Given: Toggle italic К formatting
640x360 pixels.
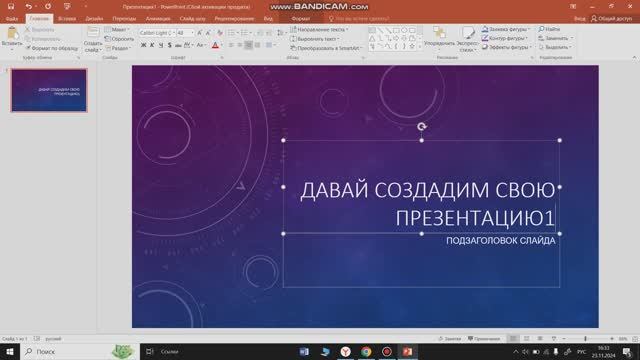Looking at the screenshot, I should click(x=152, y=45).
